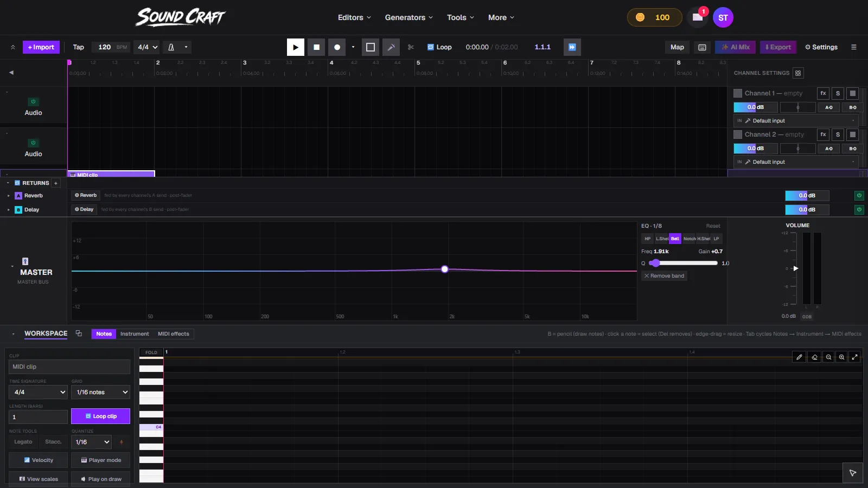This screenshot has width=868, height=488.
Task: Expand the Reverb return row
Action: point(8,196)
